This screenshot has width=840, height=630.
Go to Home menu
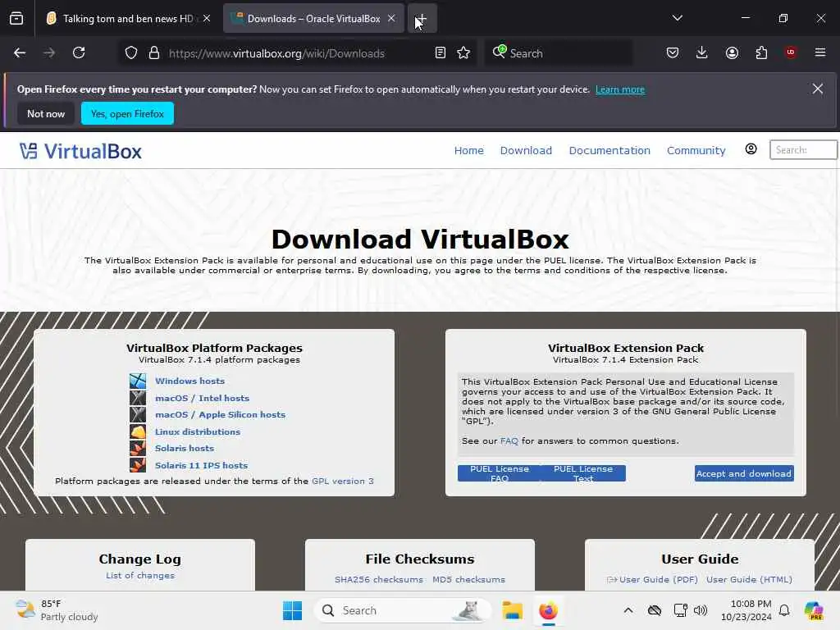point(468,151)
